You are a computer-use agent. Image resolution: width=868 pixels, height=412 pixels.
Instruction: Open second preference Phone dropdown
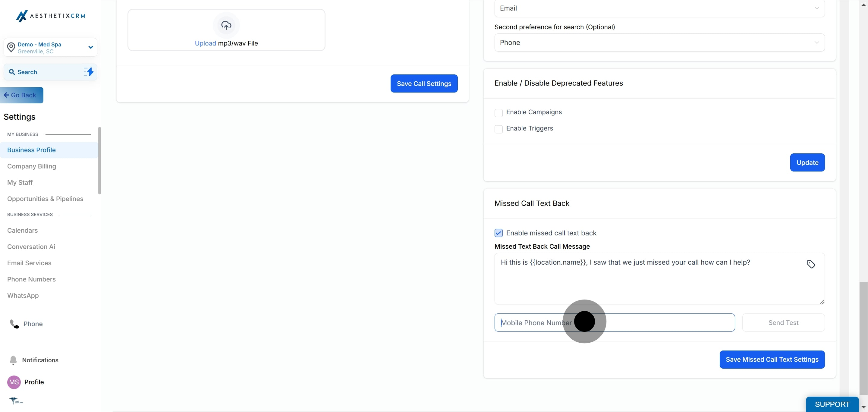659,42
